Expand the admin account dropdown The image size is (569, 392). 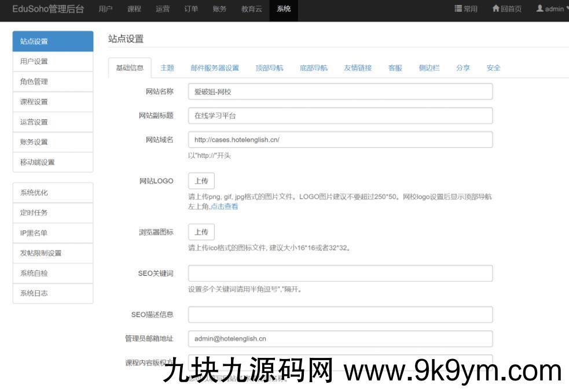tap(567, 9)
